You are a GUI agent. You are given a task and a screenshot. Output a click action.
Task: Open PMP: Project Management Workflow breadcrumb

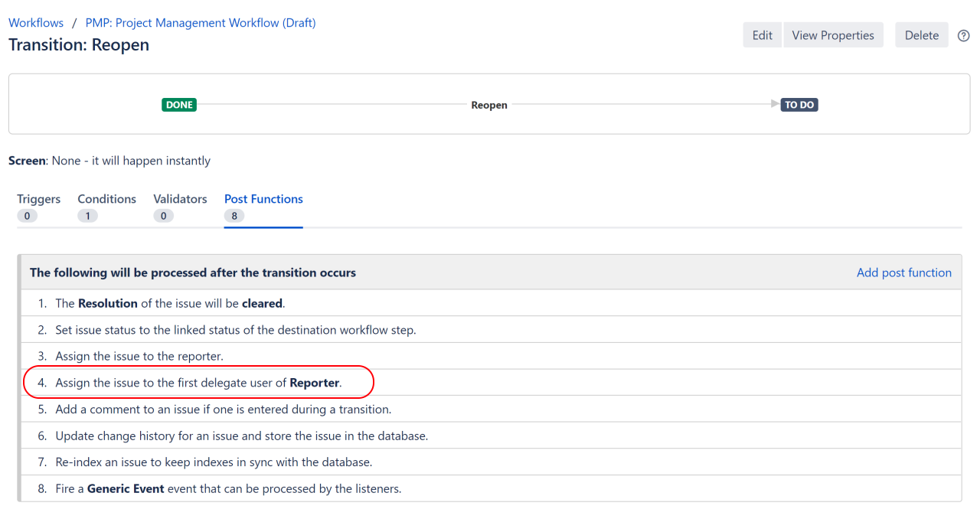(x=201, y=23)
